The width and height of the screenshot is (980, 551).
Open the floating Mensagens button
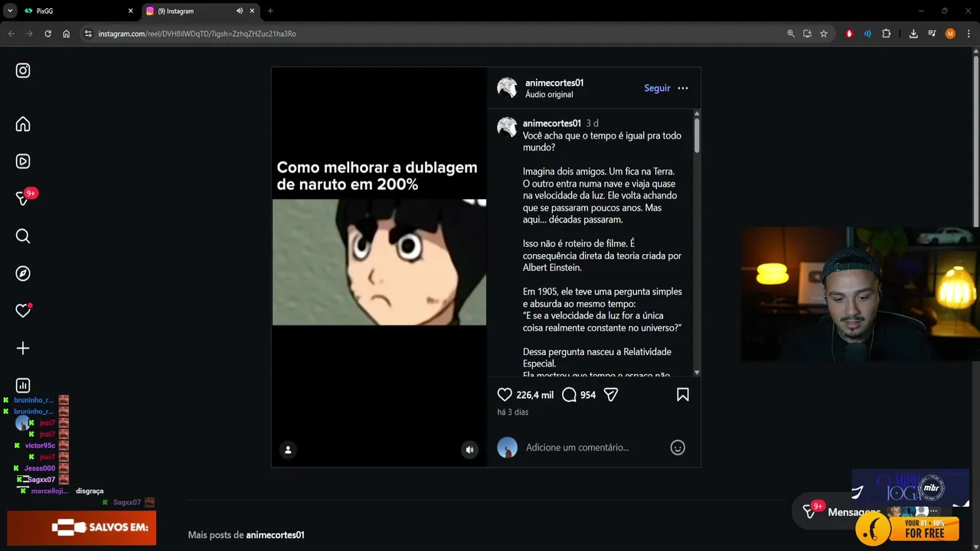click(x=841, y=512)
